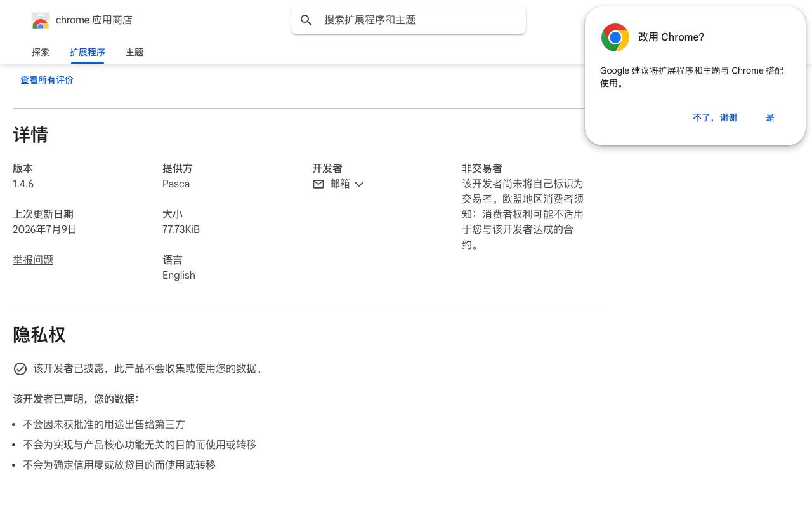Image resolution: width=812 pixels, height=508 pixels.
Task: Click the update date 2026年7月9日
Action: [x=44, y=230]
